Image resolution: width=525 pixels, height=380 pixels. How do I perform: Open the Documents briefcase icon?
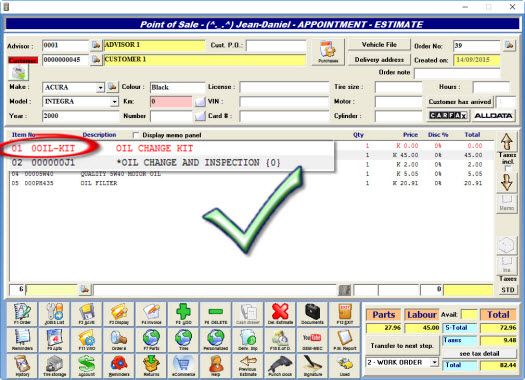click(312, 314)
